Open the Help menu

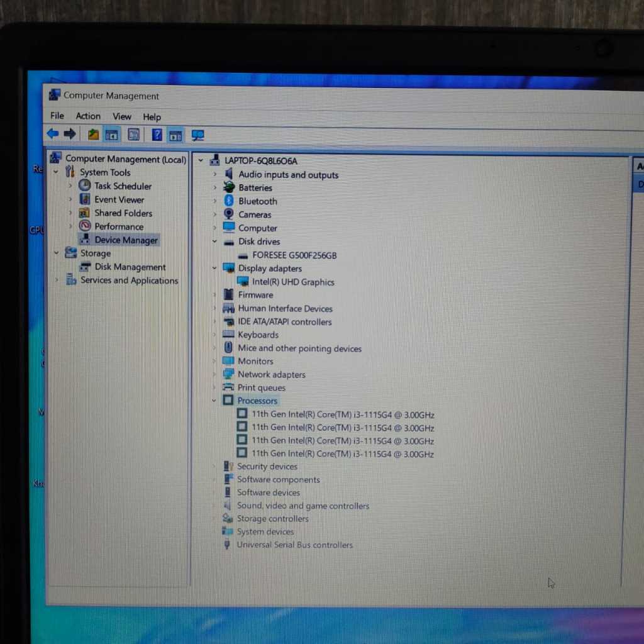(152, 117)
